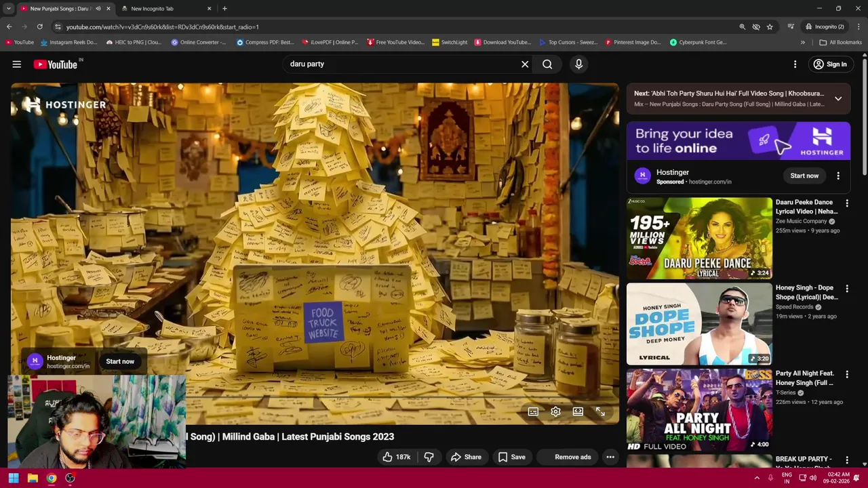The image size is (868, 488).
Task: Bookmark this page with star
Action: [x=770, y=26]
